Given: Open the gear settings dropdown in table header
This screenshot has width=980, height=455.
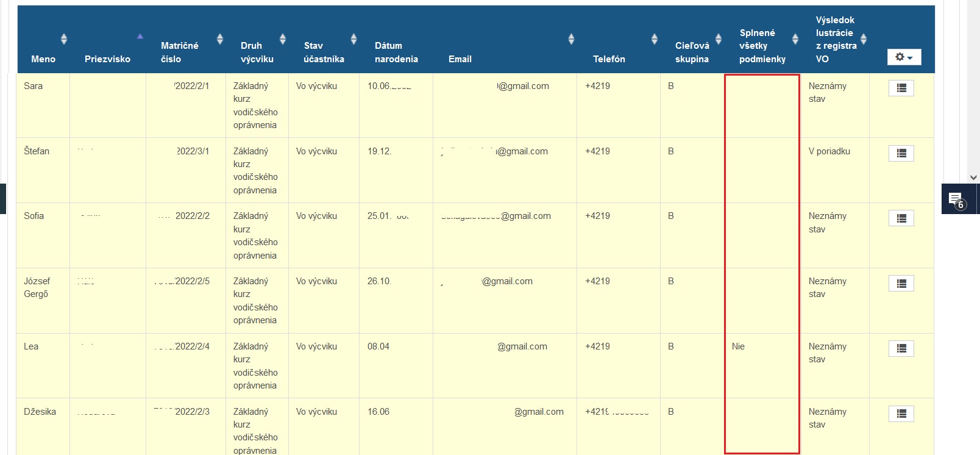Looking at the screenshot, I should point(904,57).
